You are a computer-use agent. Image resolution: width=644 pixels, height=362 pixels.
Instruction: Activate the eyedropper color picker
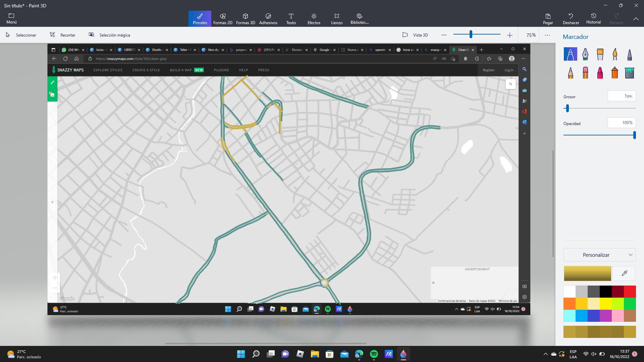[x=624, y=274]
